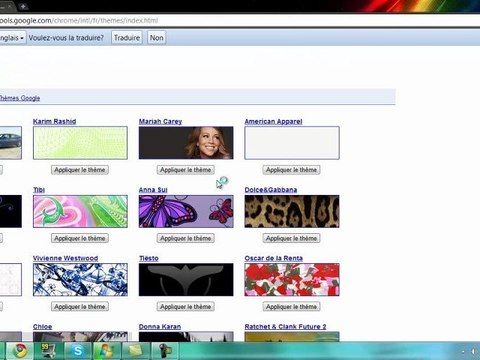Viewport: 480px width, 360px height.
Task: Click the Tibi theme preview image
Action: 80,211
